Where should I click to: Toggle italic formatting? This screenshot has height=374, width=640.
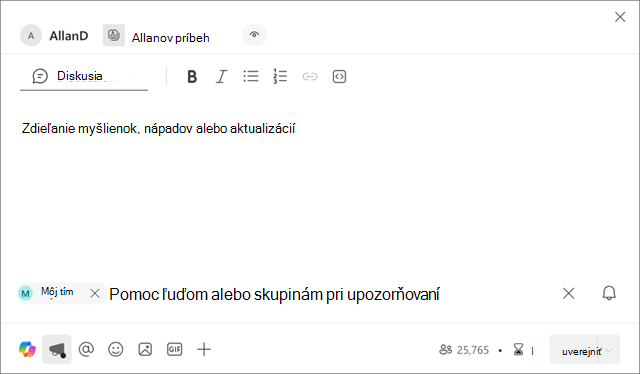pyautogui.click(x=221, y=76)
